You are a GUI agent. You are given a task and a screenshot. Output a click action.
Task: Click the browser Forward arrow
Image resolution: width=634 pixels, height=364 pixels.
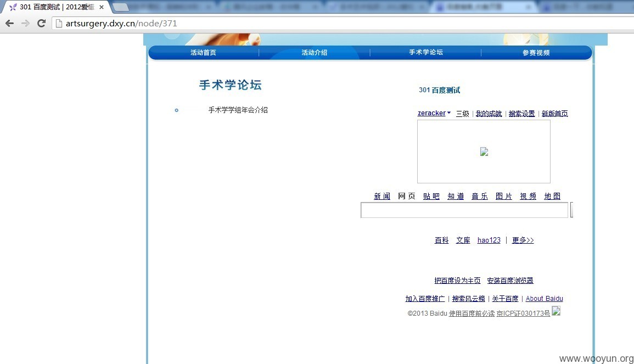tap(25, 24)
